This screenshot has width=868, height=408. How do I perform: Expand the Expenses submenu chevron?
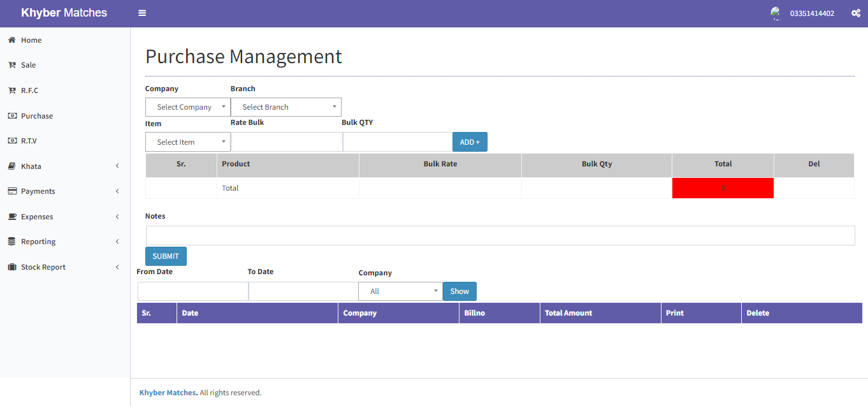click(117, 217)
